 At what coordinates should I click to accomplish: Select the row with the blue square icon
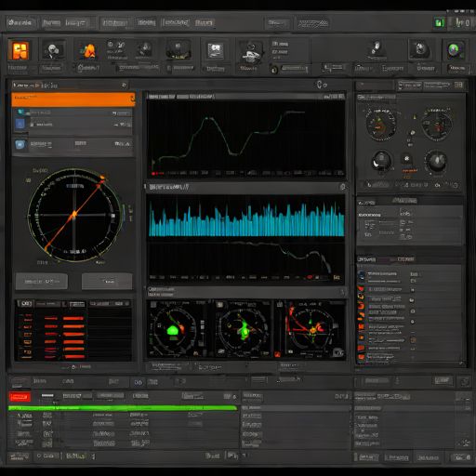(73, 124)
